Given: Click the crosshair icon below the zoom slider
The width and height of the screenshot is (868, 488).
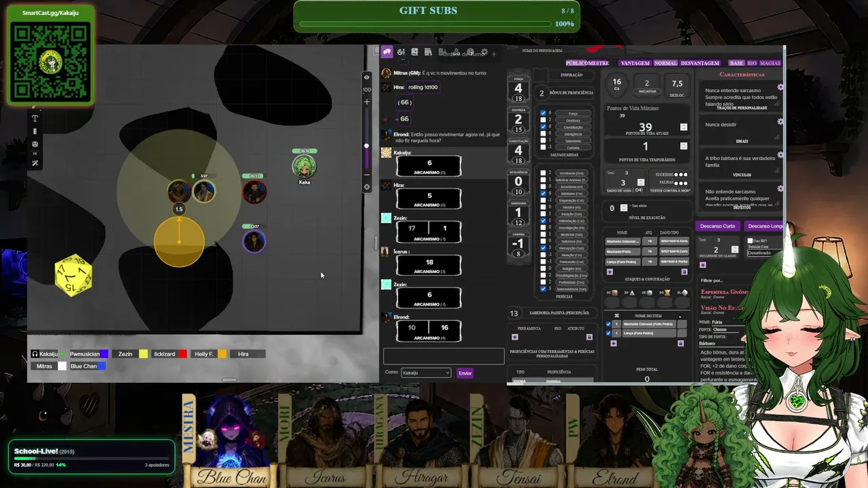Looking at the screenshot, I should tap(367, 186).
